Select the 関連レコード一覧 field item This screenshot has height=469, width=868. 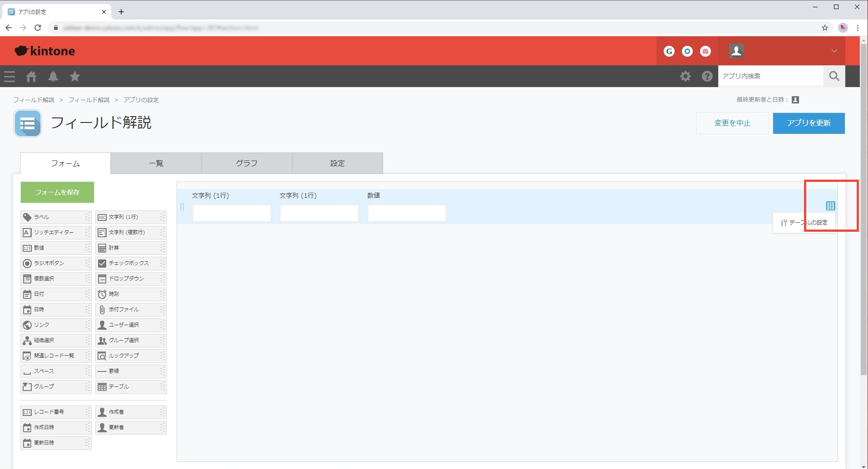click(56, 356)
